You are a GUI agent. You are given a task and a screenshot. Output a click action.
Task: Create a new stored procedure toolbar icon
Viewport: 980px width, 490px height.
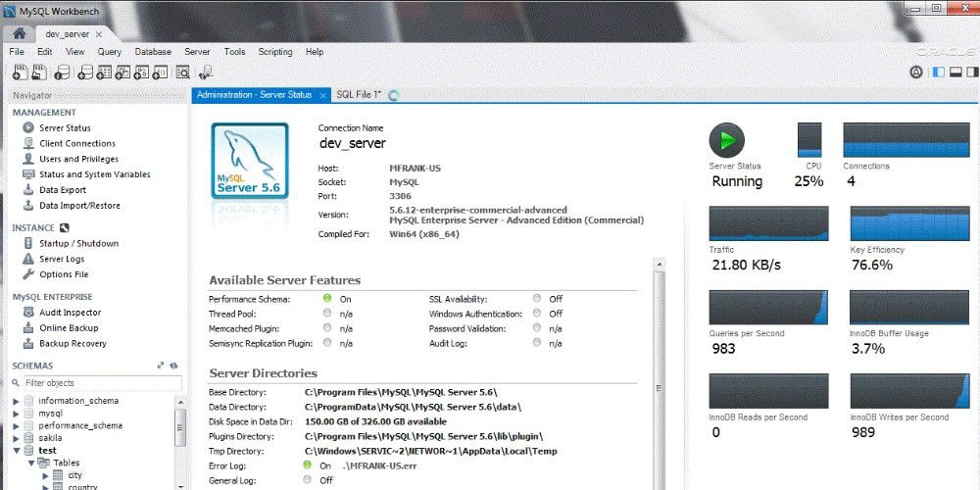(x=142, y=73)
